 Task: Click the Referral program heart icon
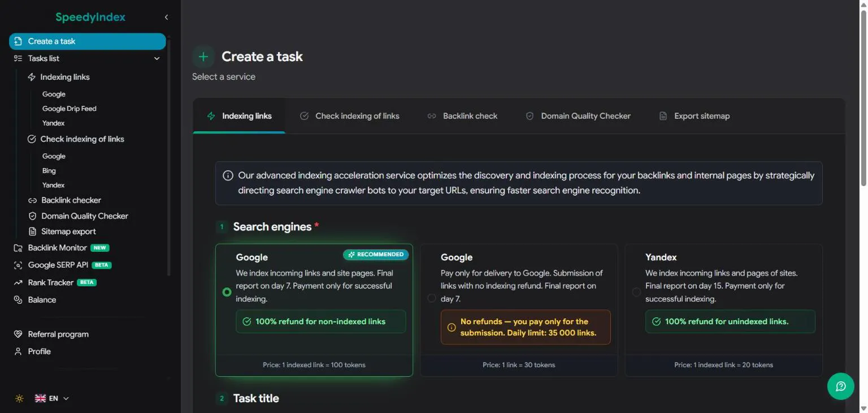pyautogui.click(x=18, y=334)
